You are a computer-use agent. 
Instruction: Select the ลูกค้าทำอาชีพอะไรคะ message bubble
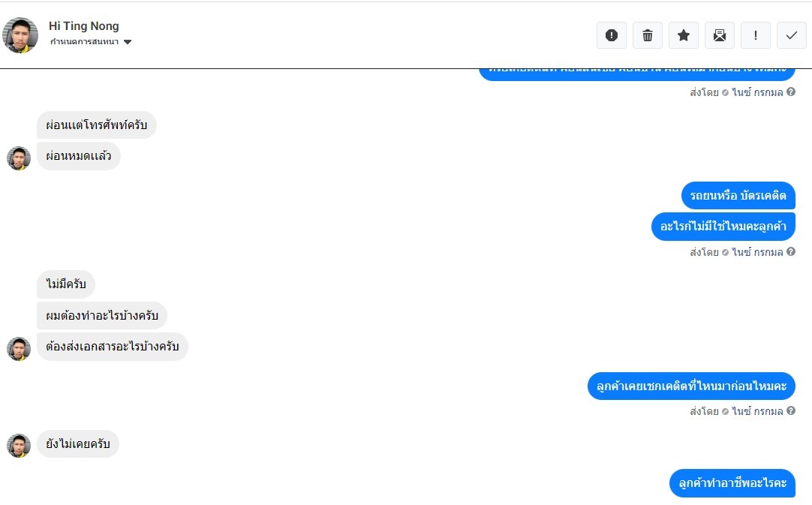732,483
